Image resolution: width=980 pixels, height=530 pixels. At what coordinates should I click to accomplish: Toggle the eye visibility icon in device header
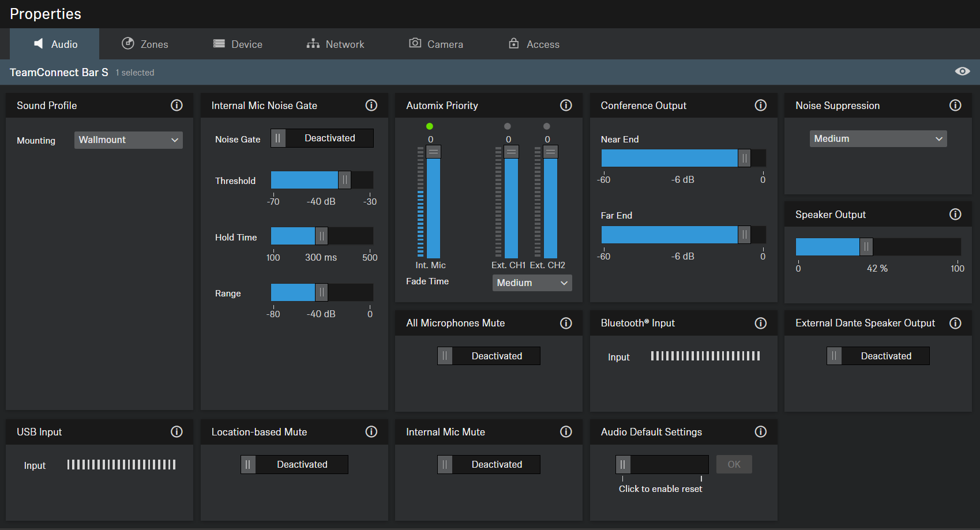tap(962, 72)
